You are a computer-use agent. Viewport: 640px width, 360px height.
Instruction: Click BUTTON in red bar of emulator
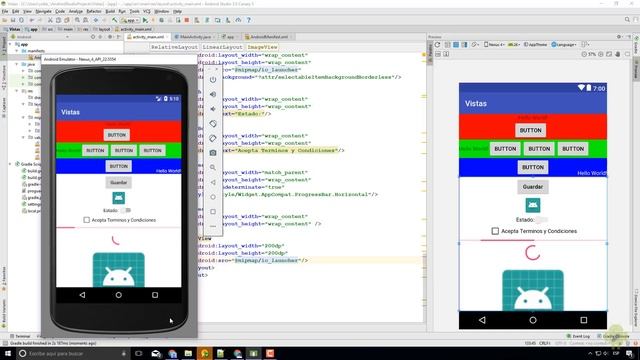tap(117, 135)
